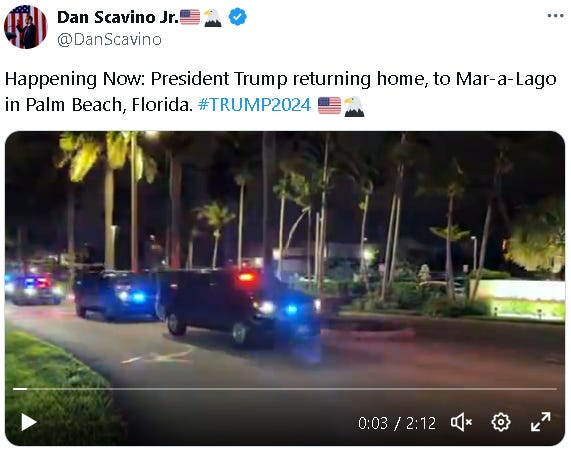
Task: Click the blue verified badge
Action: tap(237, 17)
